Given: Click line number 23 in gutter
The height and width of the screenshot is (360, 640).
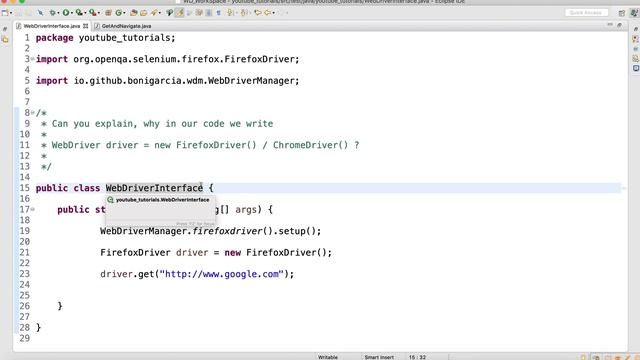Looking at the screenshot, I should [24, 274].
